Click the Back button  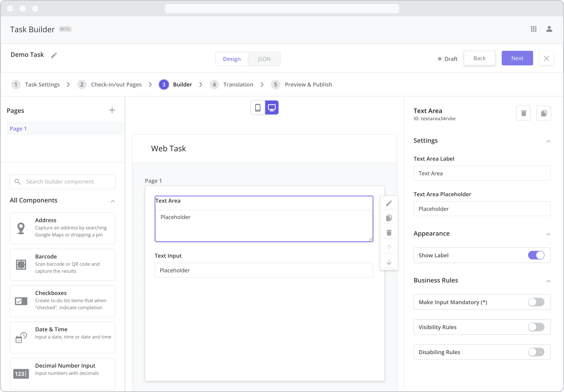point(479,58)
